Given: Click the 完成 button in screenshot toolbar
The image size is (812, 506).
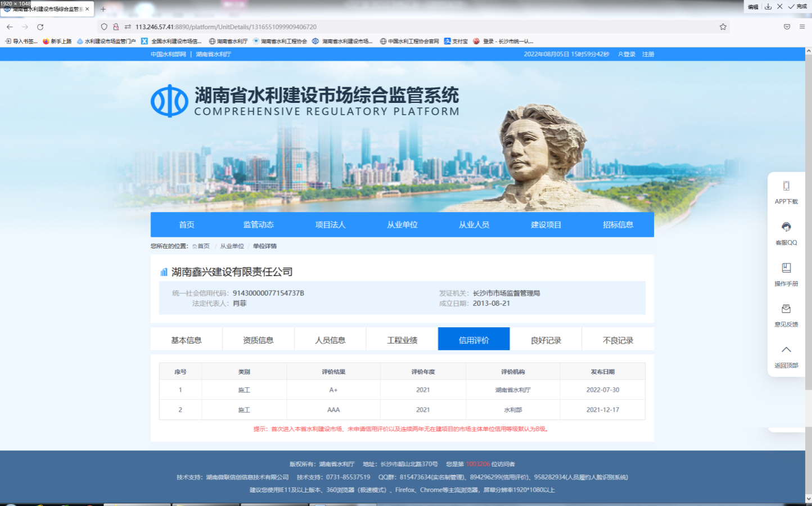Looking at the screenshot, I should coord(797,7).
